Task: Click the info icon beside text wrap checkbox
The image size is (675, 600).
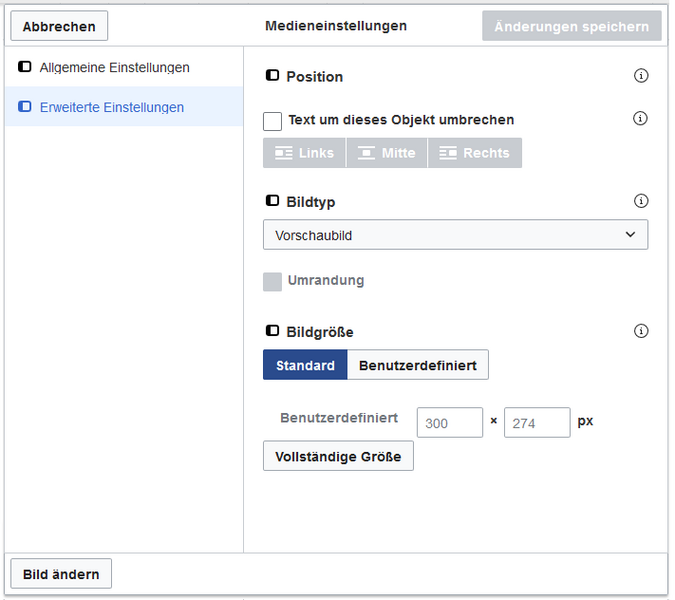Action: click(x=640, y=118)
